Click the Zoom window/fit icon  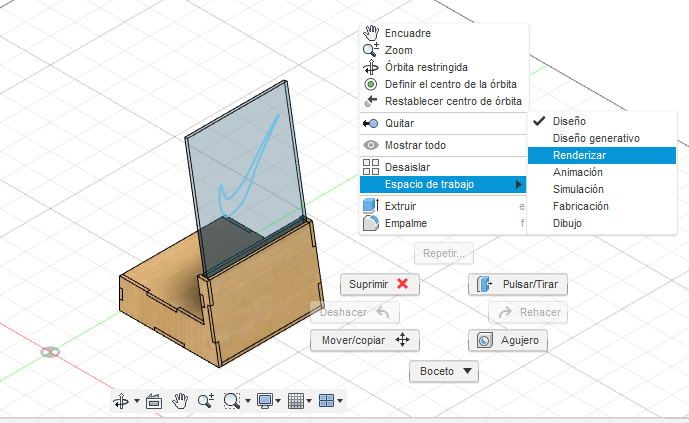[232, 401]
